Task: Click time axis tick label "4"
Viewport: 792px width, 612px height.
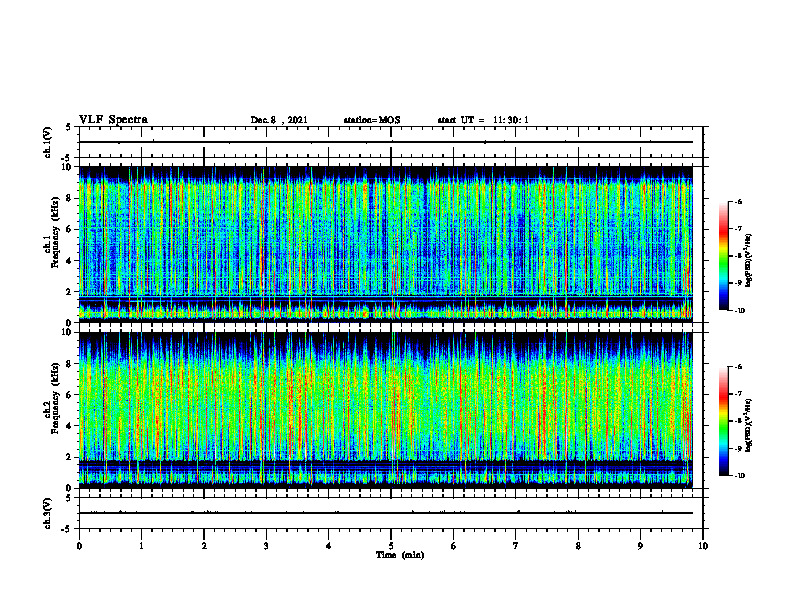Action: click(329, 546)
